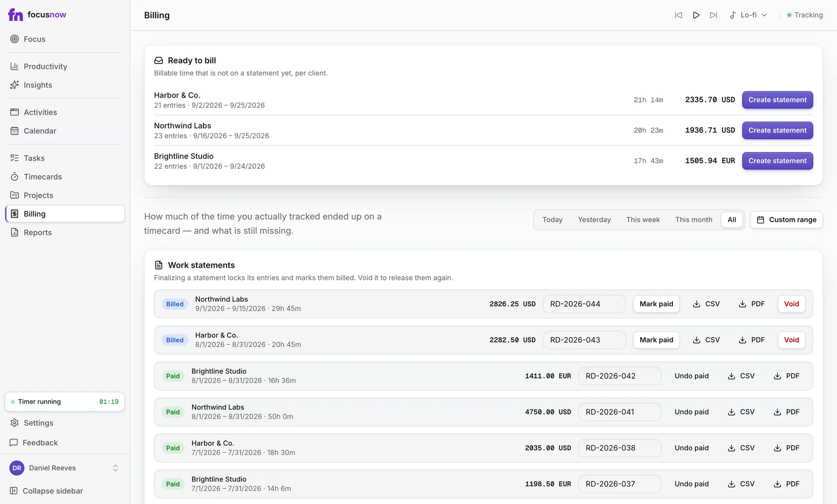Viewport: 837px width, 504px height.
Task: Open the Feedback link
Action: pos(65,443)
